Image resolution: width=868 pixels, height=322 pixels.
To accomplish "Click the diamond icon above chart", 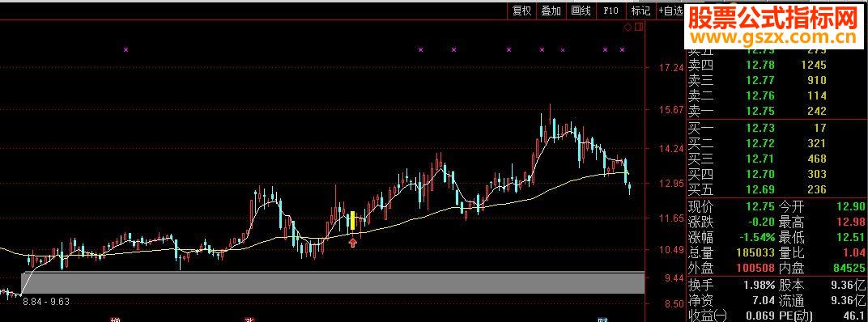I will pos(628,27).
